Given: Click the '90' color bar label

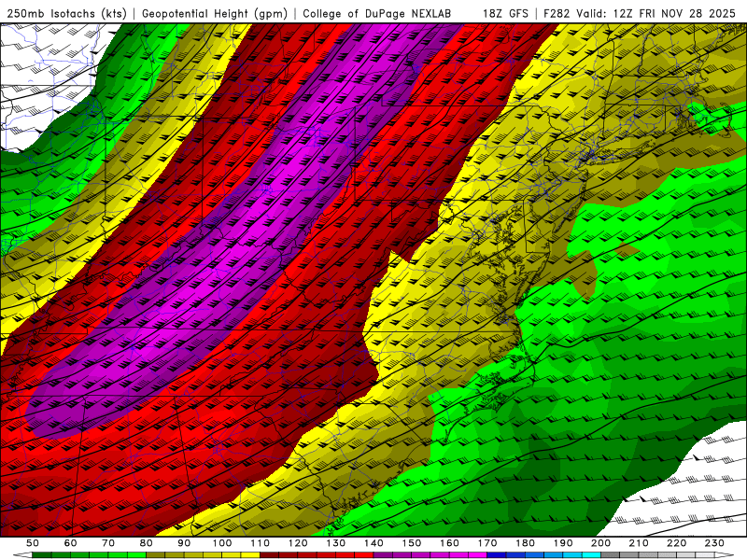Looking at the screenshot, I should point(184,543).
